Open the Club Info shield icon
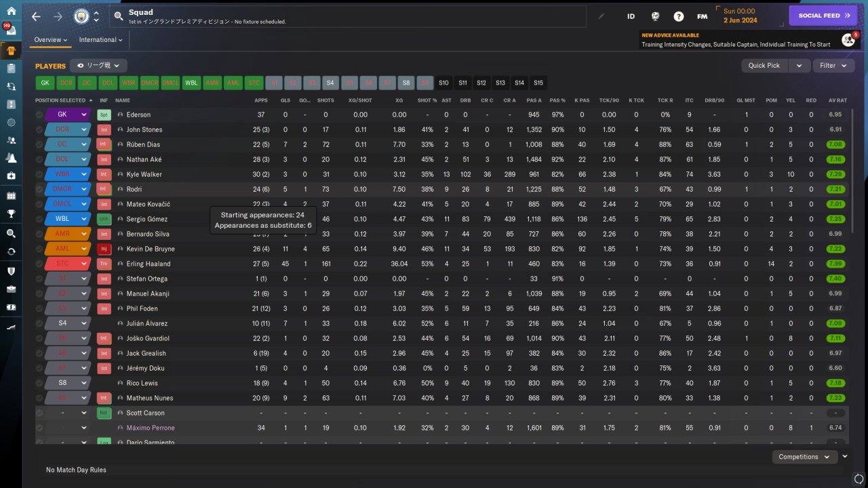 (x=11, y=271)
